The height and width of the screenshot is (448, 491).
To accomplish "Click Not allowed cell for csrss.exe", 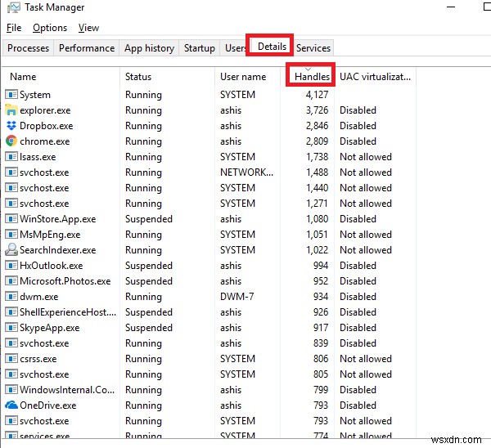I will click(366, 359).
